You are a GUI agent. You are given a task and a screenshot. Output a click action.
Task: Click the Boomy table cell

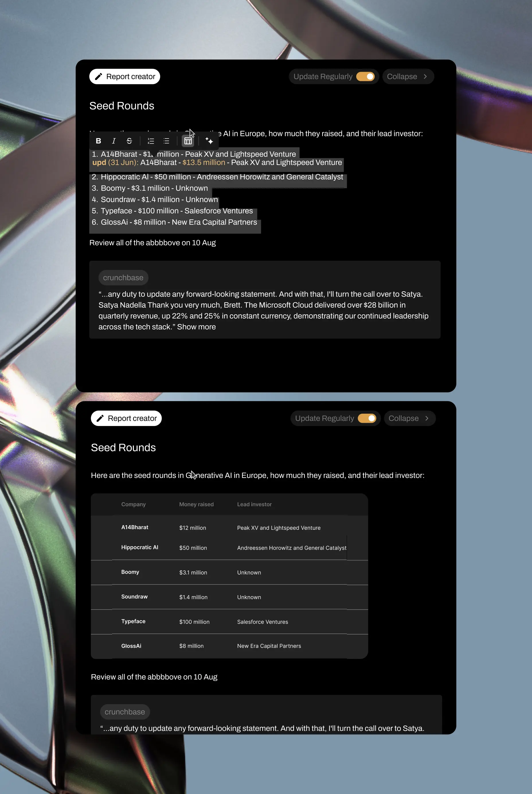130,572
